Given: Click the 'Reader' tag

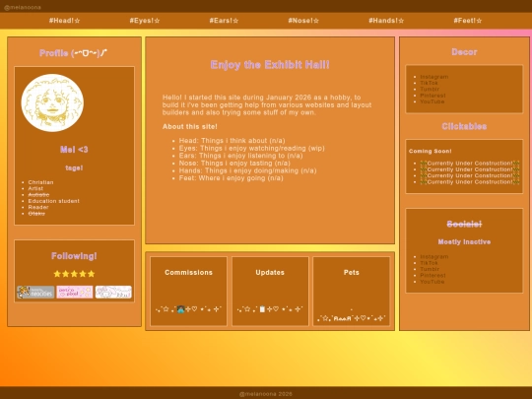Looking at the screenshot, I should point(38,207).
